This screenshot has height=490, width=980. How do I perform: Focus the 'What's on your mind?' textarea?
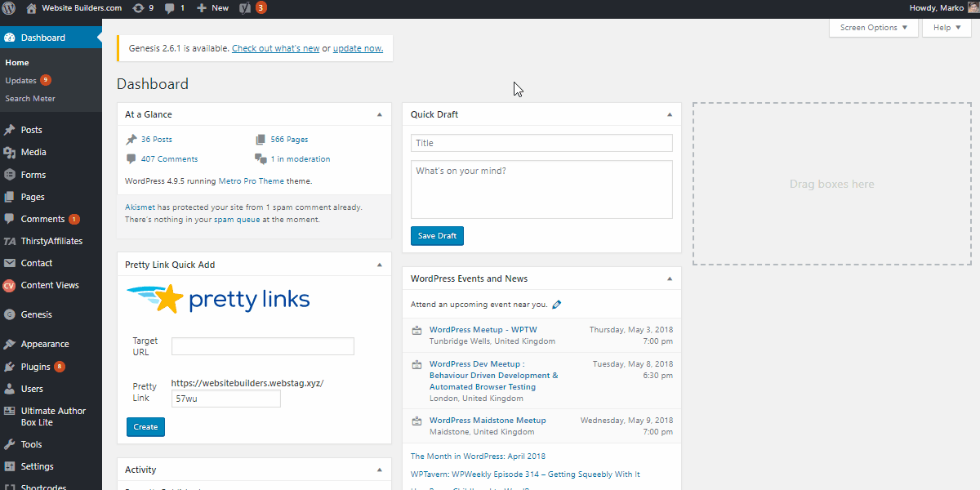coord(541,189)
